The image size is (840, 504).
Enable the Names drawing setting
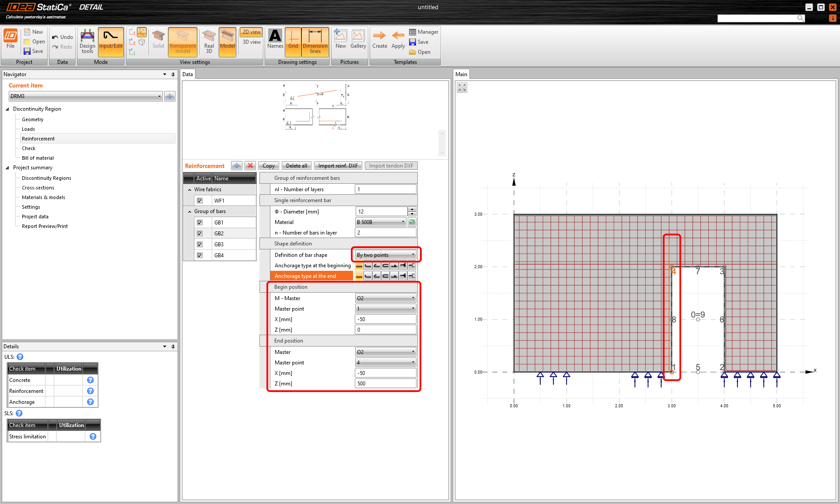[x=275, y=42]
